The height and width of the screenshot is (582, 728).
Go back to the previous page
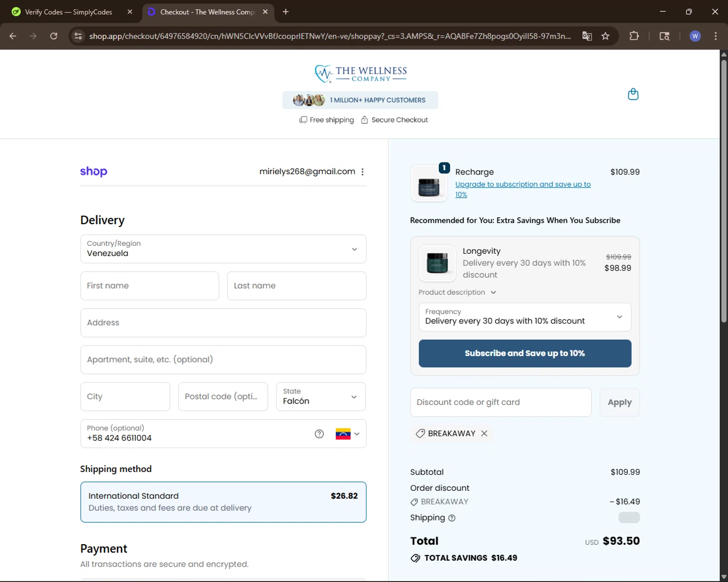coord(13,36)
